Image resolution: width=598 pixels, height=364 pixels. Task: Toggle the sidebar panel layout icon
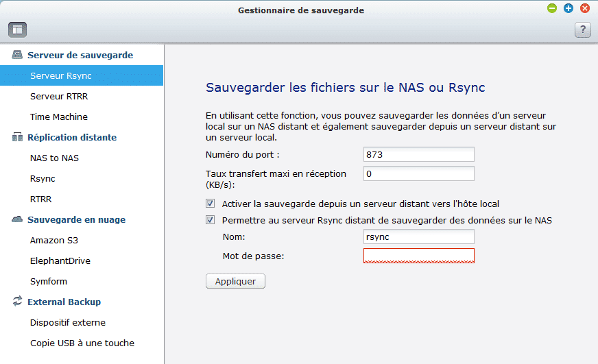coord(18,29)
